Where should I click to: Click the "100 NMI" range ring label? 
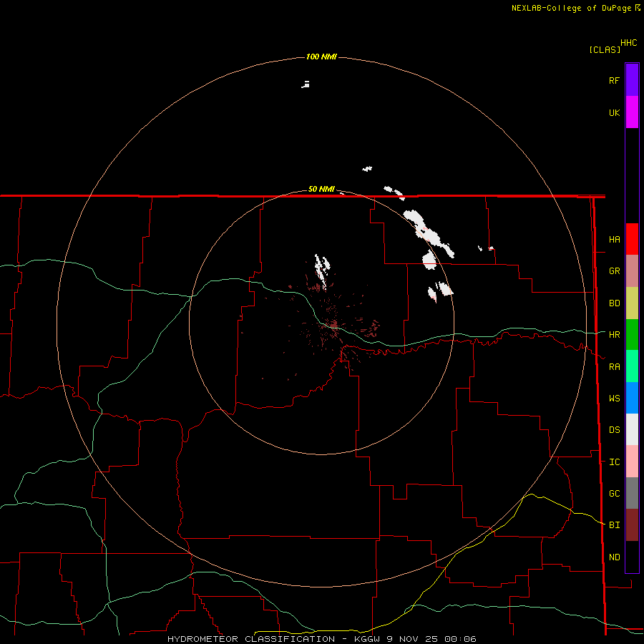coord(321,57)
